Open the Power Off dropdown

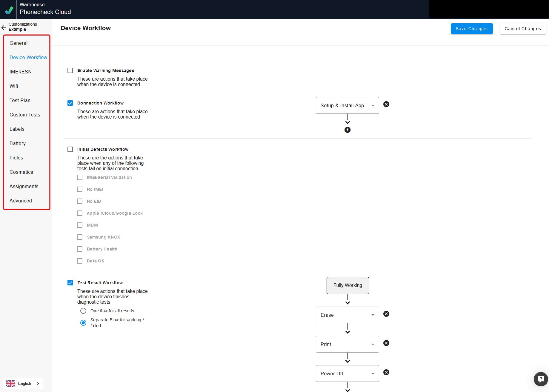[347, 373]
